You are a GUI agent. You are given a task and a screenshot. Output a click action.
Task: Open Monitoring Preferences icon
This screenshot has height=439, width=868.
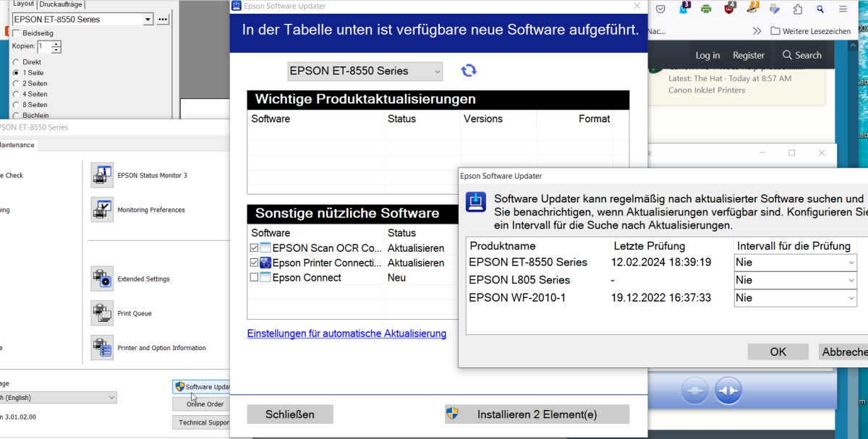tap(102, 210)
